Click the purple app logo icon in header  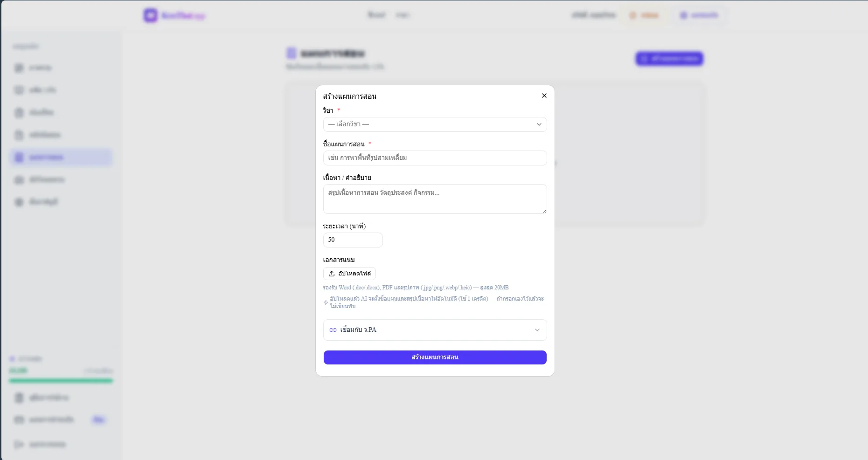[x=150, y=15]
